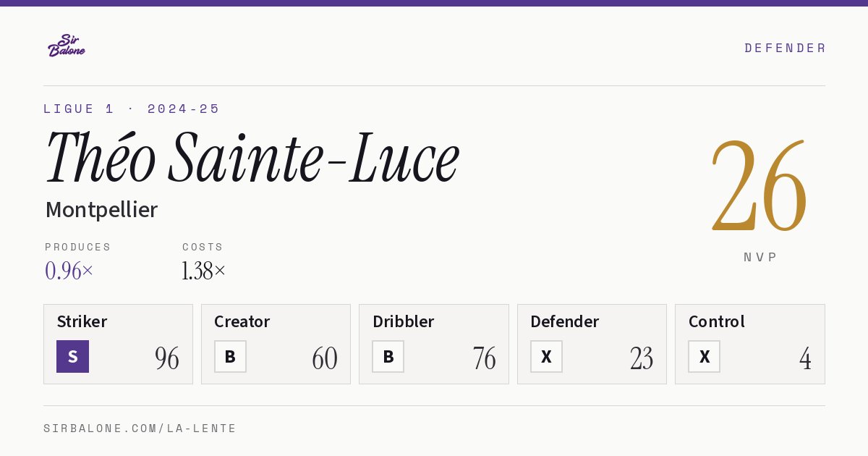Click the DEFENDER position label
This screenshot has height=456, width=868.
tap(785, 48)
